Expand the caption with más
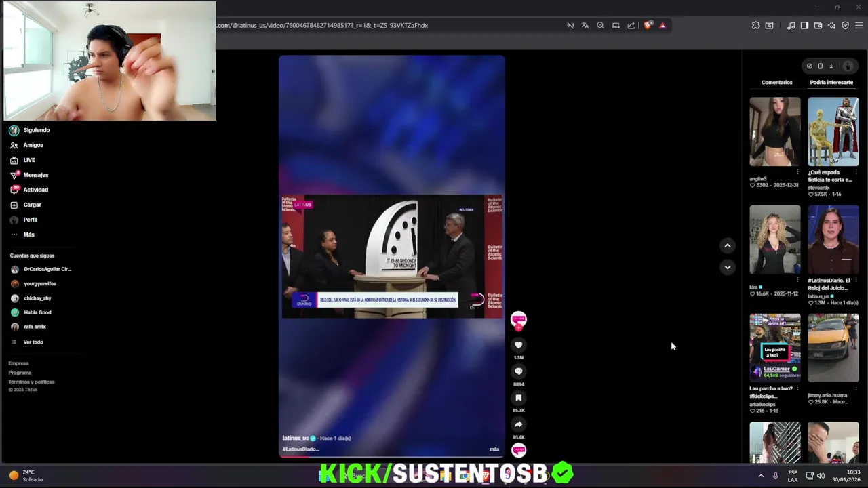Screen dimensions: 868x488 [494, 449]
